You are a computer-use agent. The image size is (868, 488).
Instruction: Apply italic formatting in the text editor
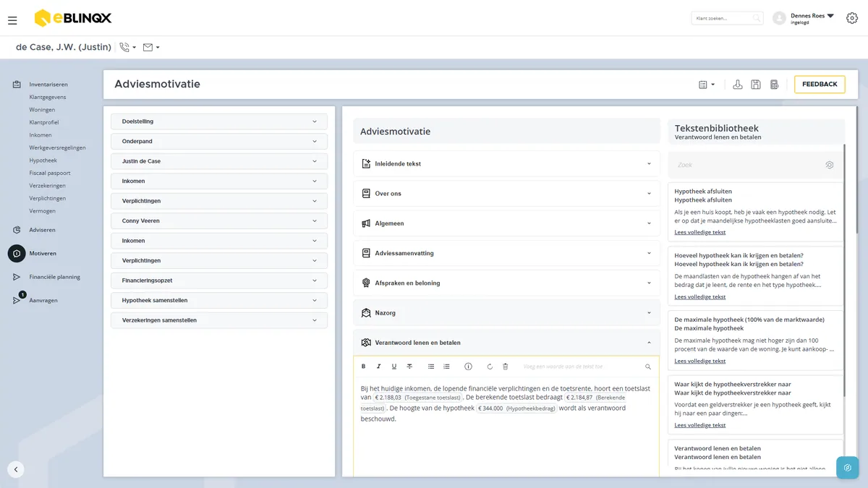[378, 367]
